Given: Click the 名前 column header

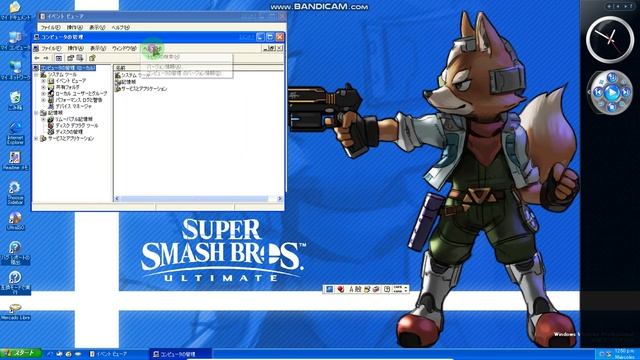Looking at the screenshot, I should [198, 68].
